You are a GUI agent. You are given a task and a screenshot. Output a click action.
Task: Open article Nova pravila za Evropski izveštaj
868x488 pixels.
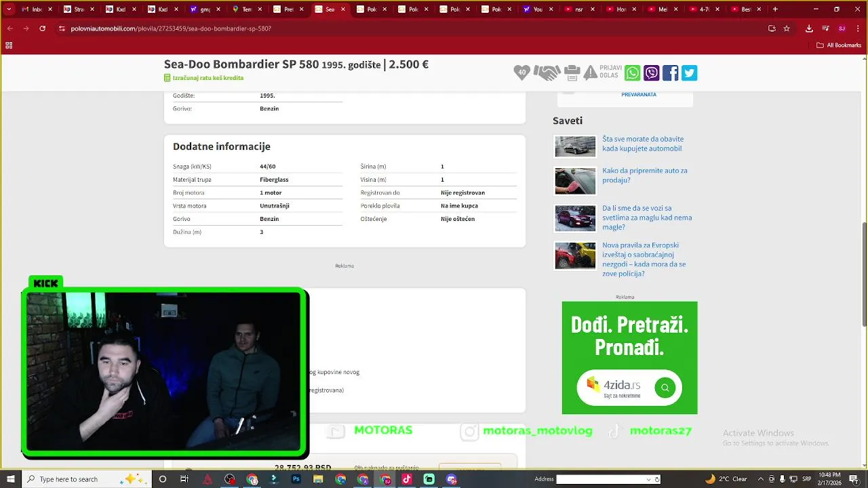(644, 260)
